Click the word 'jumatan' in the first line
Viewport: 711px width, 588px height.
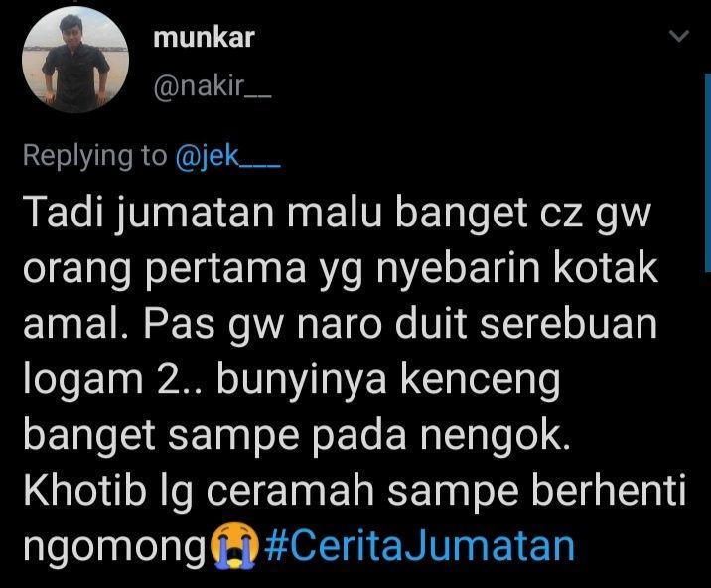click(196, 214)
